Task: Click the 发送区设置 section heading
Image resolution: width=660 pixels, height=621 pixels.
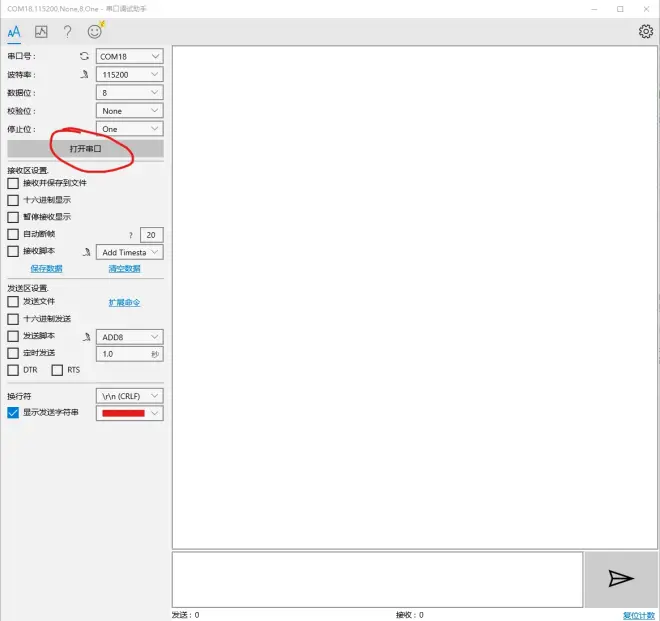Action: pos(28,288)
